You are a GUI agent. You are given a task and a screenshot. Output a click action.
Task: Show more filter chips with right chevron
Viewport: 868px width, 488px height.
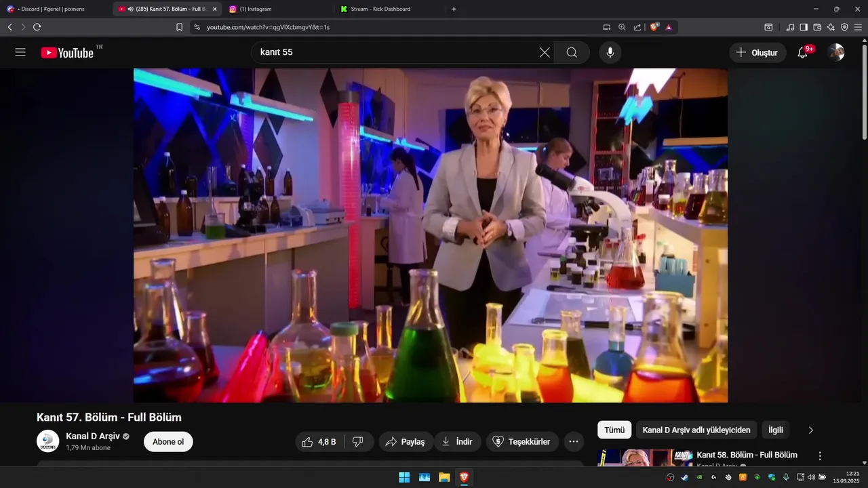point(810,430)
